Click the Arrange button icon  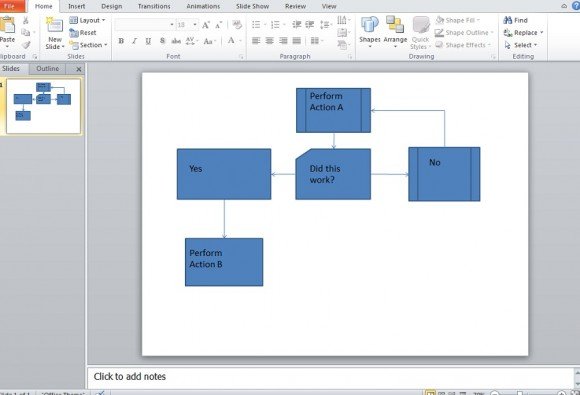click(x=395, y=24)
